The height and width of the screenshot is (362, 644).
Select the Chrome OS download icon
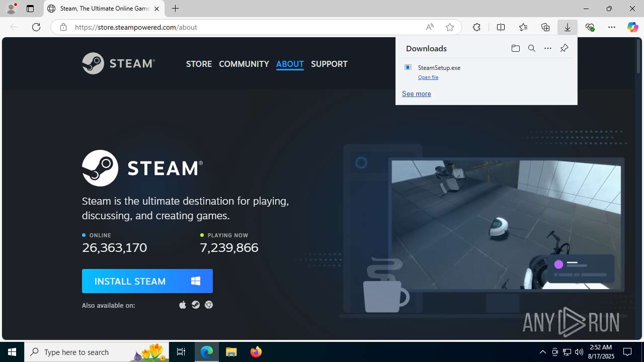coord(209,305)
